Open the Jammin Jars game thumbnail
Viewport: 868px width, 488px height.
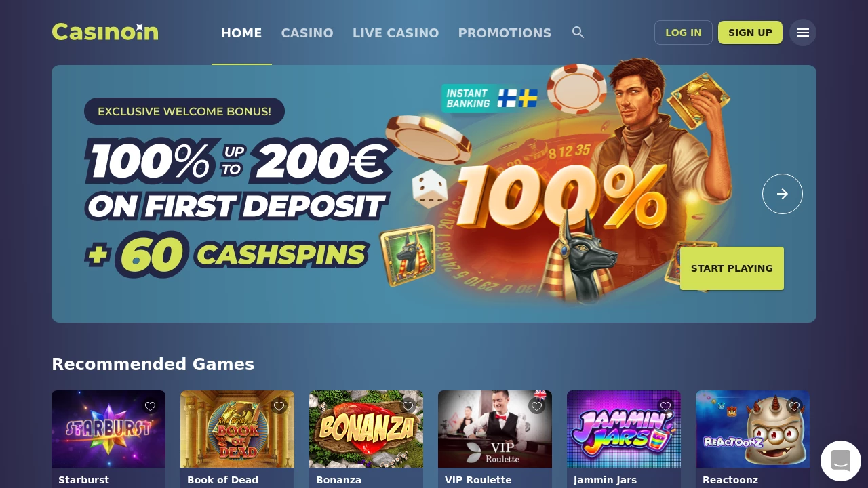624,429
